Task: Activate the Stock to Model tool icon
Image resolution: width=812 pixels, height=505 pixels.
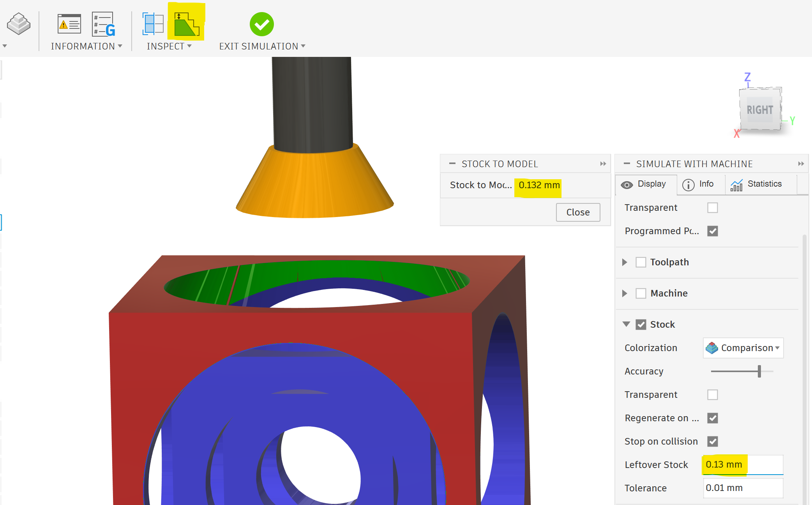Action: (186, 24)
